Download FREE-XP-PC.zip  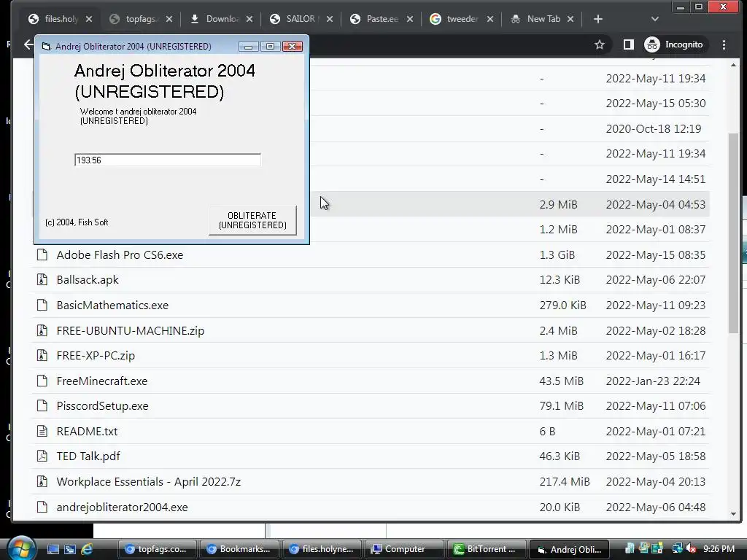96,356
